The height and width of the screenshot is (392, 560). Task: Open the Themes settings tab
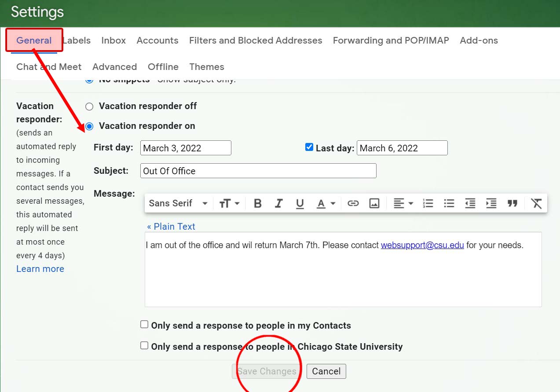(207, 67)
